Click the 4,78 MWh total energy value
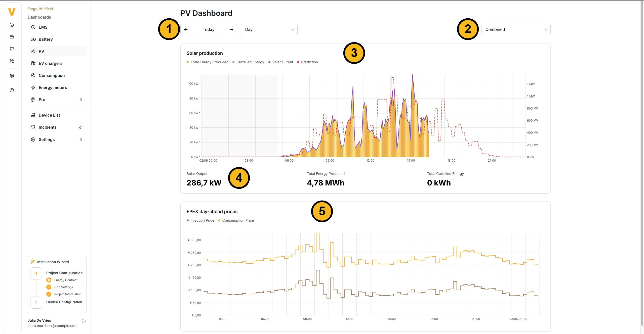 point(326,183)
